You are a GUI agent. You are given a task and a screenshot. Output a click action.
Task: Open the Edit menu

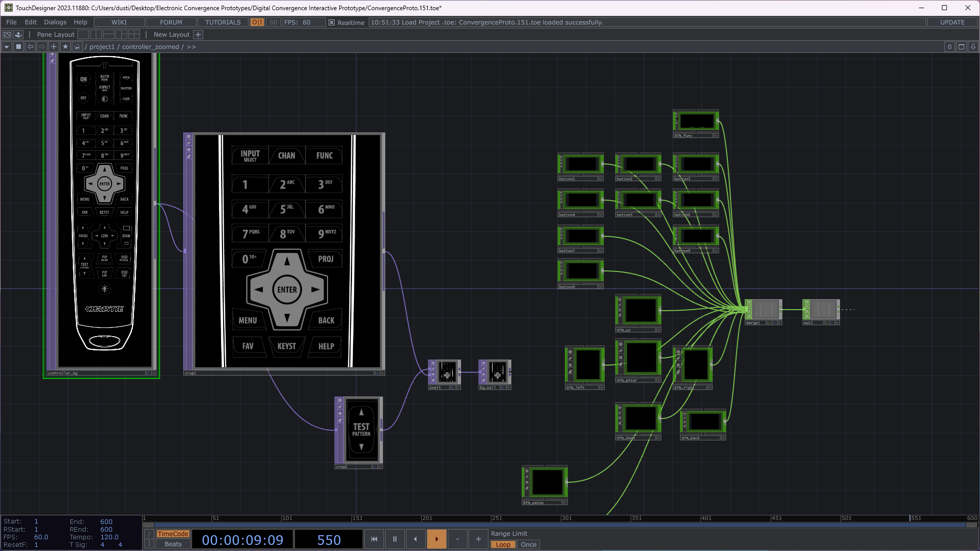tap(31, 22)
